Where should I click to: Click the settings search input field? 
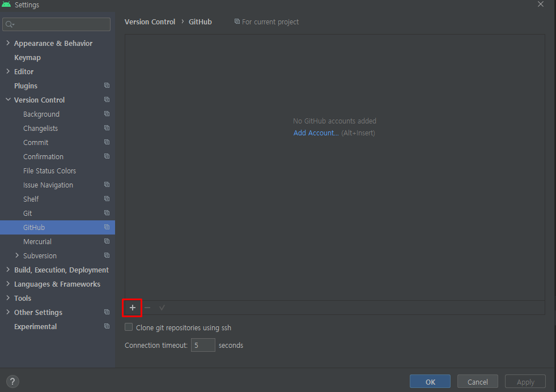click(x=56, y=24)
